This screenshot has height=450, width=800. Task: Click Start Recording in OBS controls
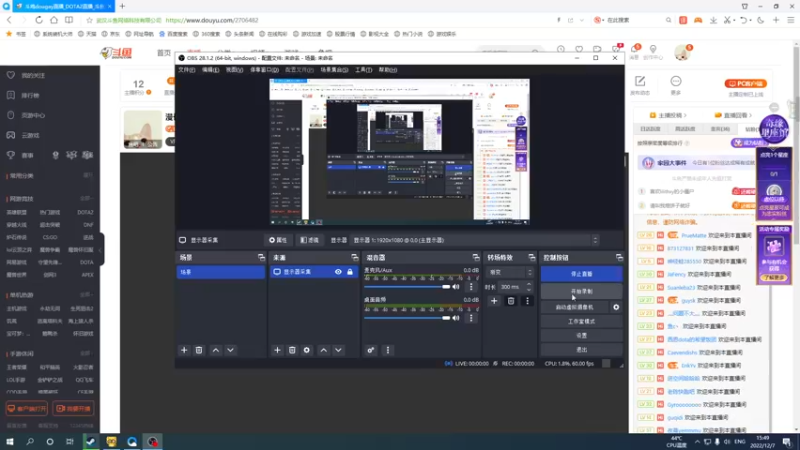click(581, 291)
